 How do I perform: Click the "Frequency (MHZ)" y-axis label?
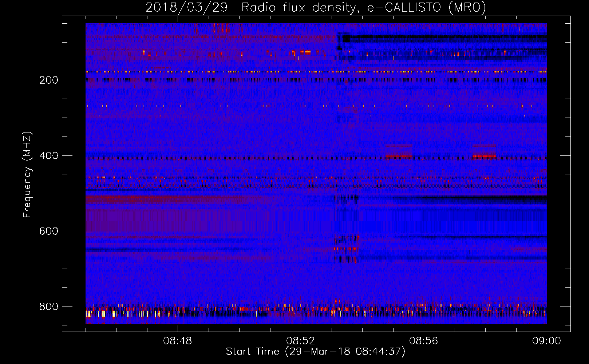(27, 174)
